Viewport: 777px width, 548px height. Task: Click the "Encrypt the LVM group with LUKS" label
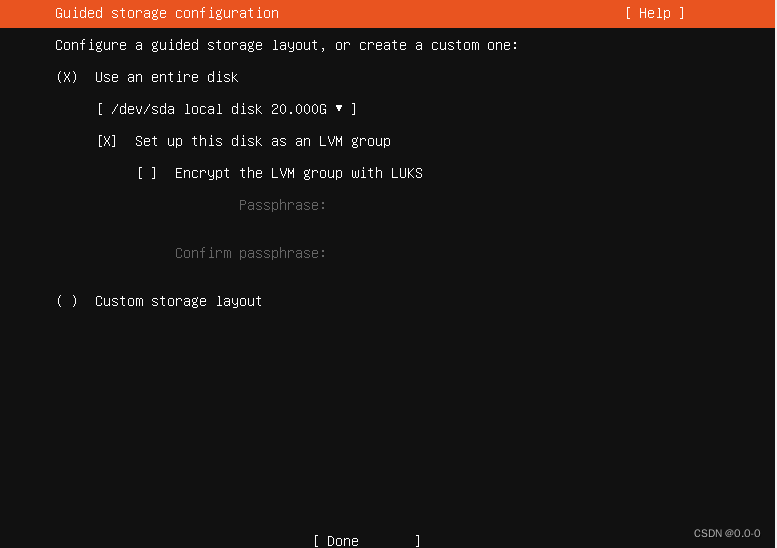point(299,173)
